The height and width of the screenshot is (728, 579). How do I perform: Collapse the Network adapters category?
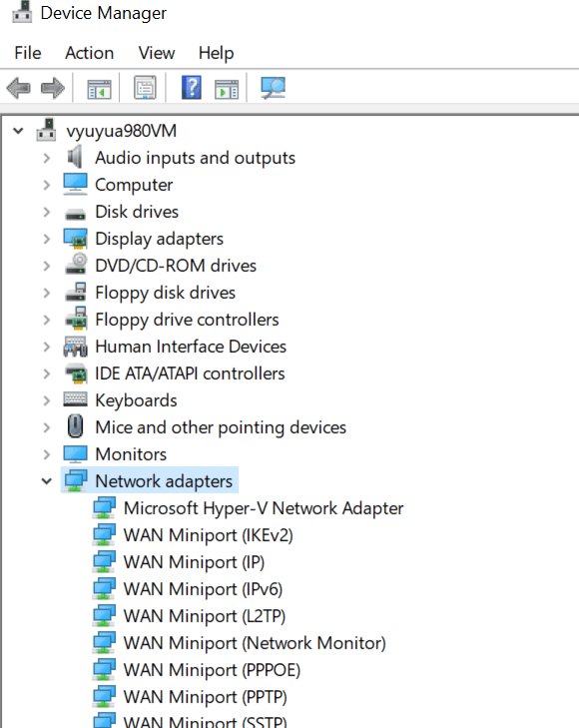click(x=46, y=481)
